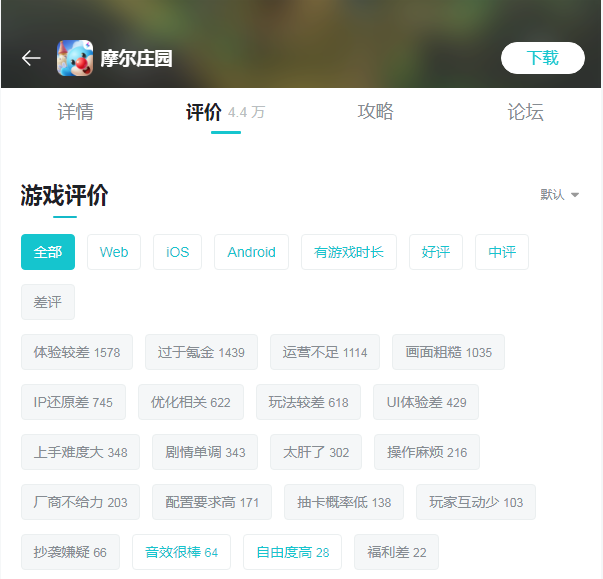Open the 默认 sort dropdown
603x579 pixels.
560,195
